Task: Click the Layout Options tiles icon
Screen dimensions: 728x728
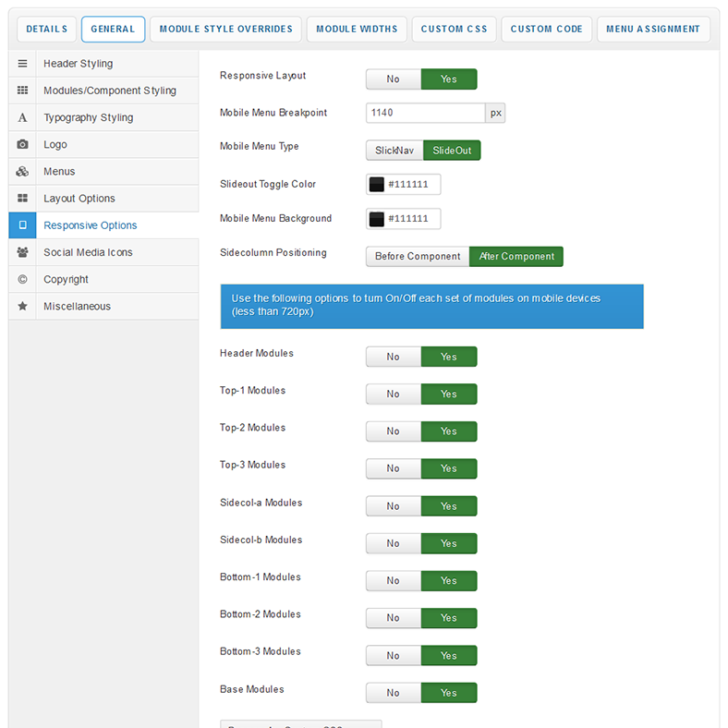Action: pos(22,199)
